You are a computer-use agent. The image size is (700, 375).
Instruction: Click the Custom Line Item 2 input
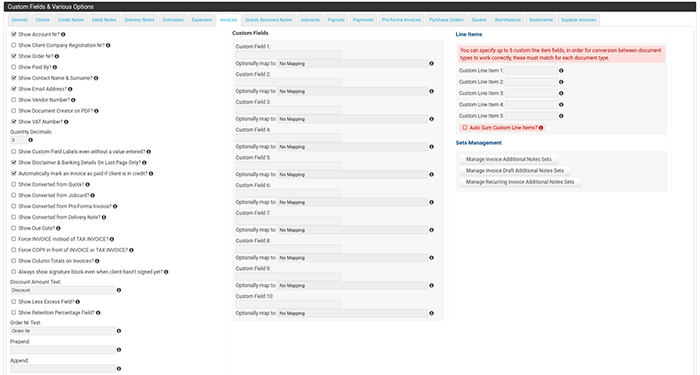(x=532, y=82)
